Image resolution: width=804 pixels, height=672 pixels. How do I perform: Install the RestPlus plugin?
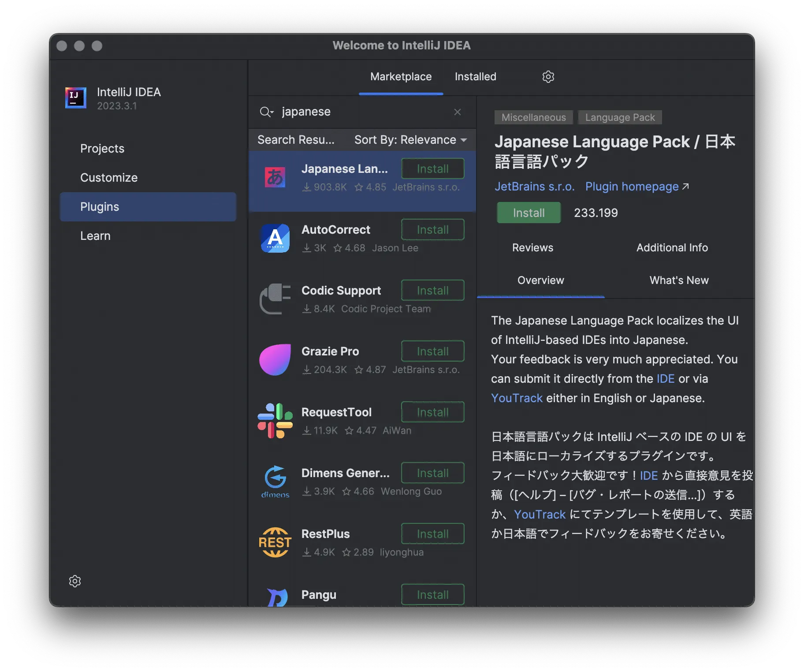432,534
